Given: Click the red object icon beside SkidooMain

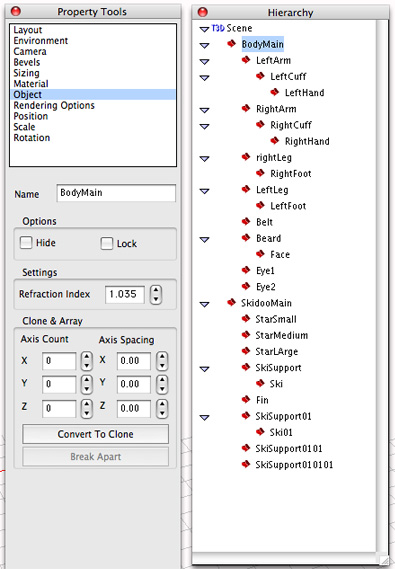Looking at the screenshot, I should click(x=231, y=302).
